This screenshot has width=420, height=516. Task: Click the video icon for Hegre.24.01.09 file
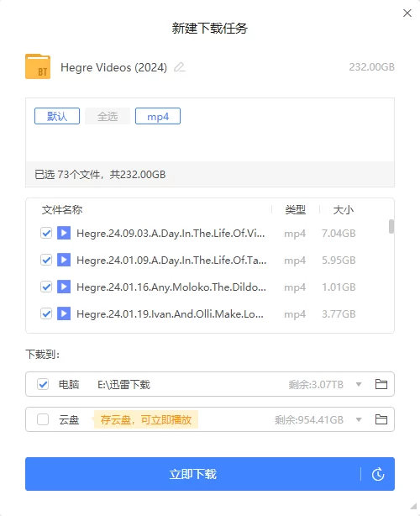(x=64, y=260)
